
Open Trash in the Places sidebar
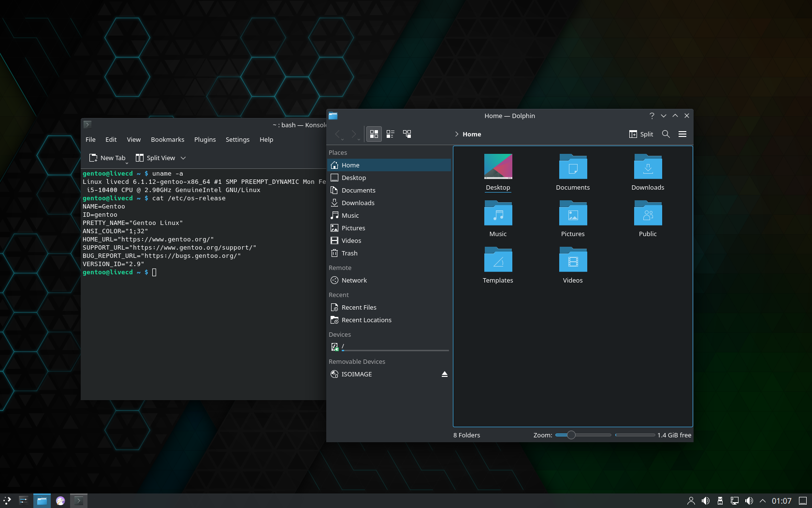389,253
